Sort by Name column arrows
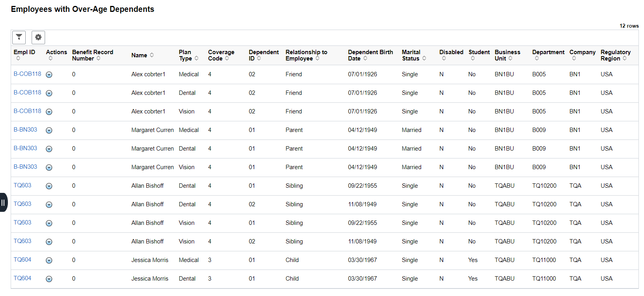The image size is (644, 296). pos(152,55)
